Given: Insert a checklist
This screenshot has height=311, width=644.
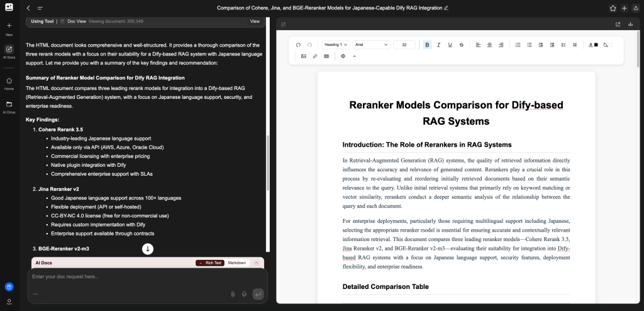Looking at the screenshot, I should (x=563, y=45).
